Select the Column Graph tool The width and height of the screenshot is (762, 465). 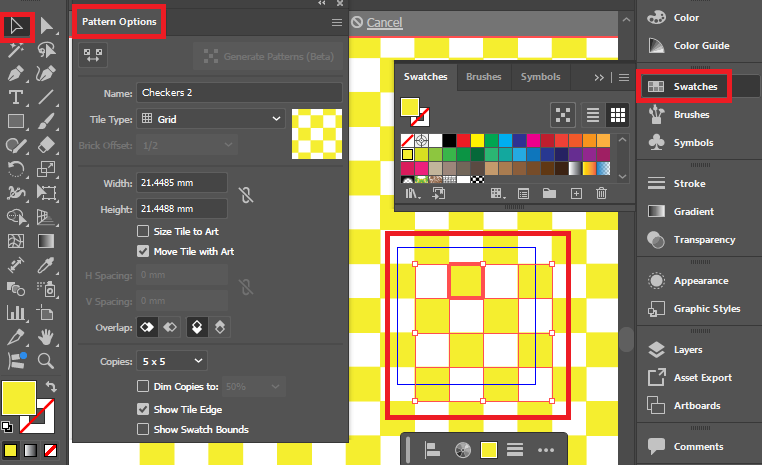(x=16, y=312)
